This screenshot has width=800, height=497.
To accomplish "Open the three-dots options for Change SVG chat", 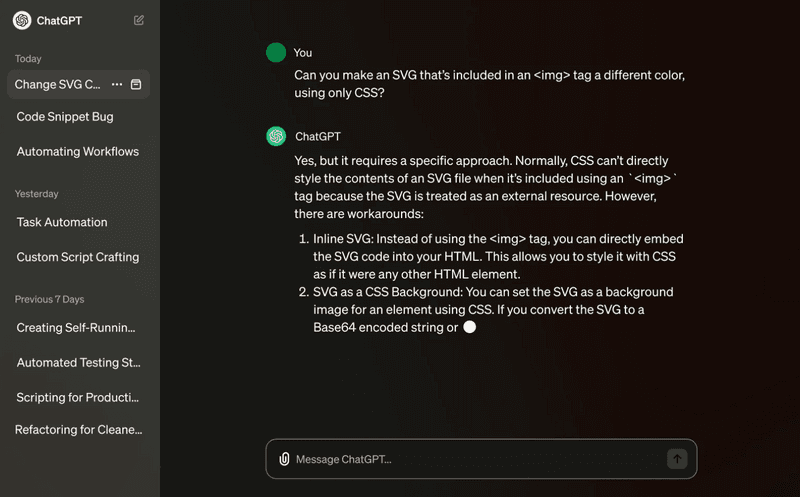I will point(117,85).
